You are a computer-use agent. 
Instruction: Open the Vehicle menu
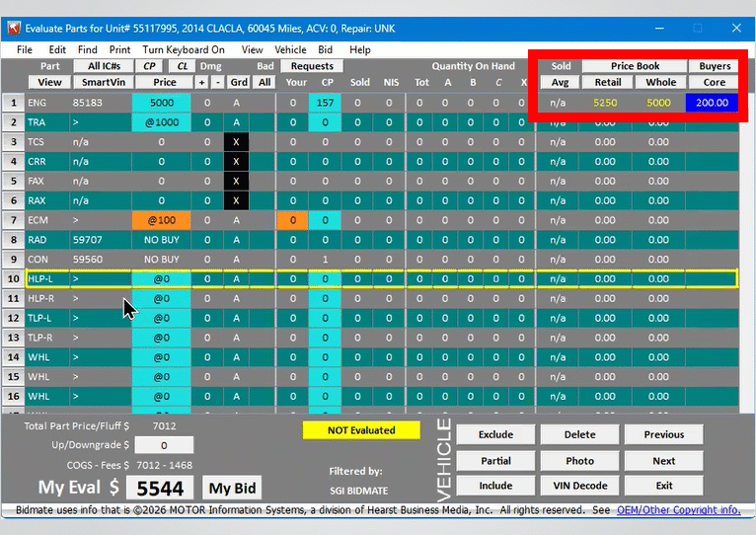tap(290, 49)
